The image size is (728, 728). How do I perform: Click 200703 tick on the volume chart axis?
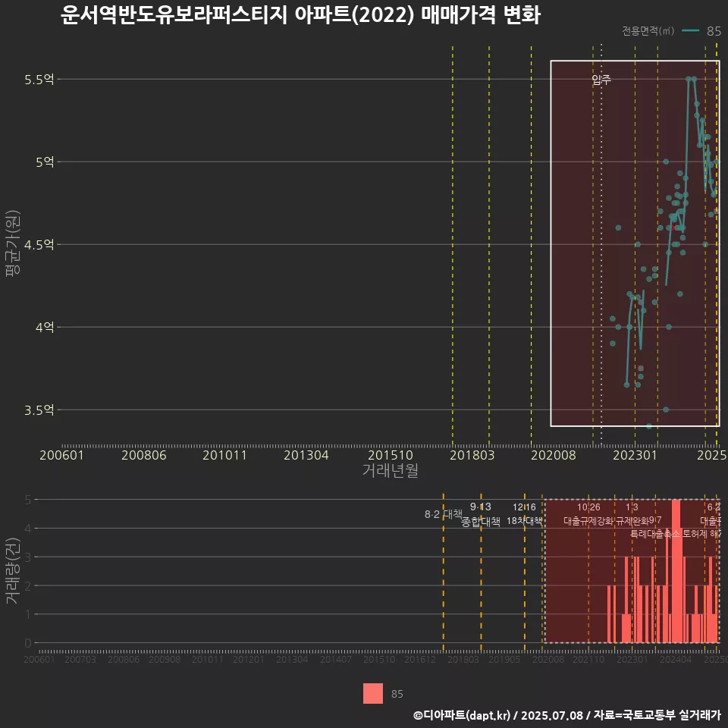(x=80, y=659)
